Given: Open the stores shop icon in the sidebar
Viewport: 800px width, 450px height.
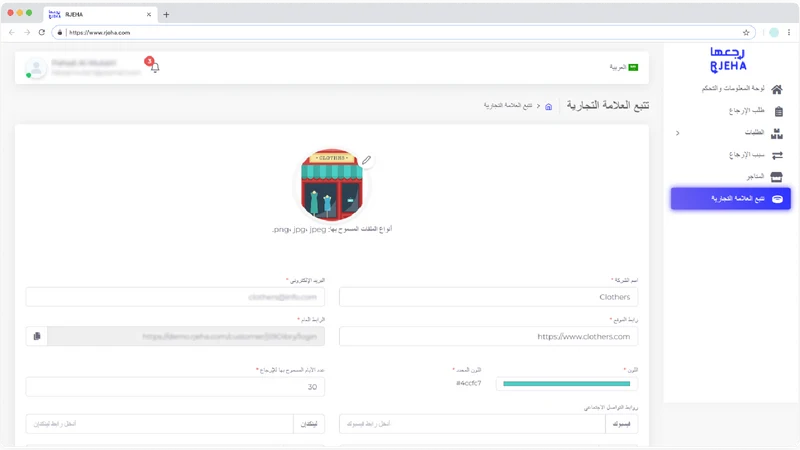Looking at the screenshot, I should pyautogui.click(x=777, y=177).
